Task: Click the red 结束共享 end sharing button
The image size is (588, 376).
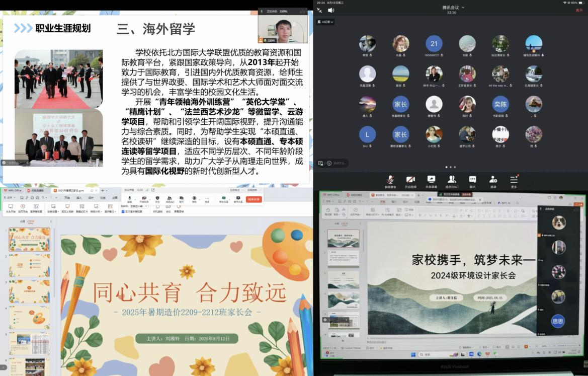Action: coord(254,199)
